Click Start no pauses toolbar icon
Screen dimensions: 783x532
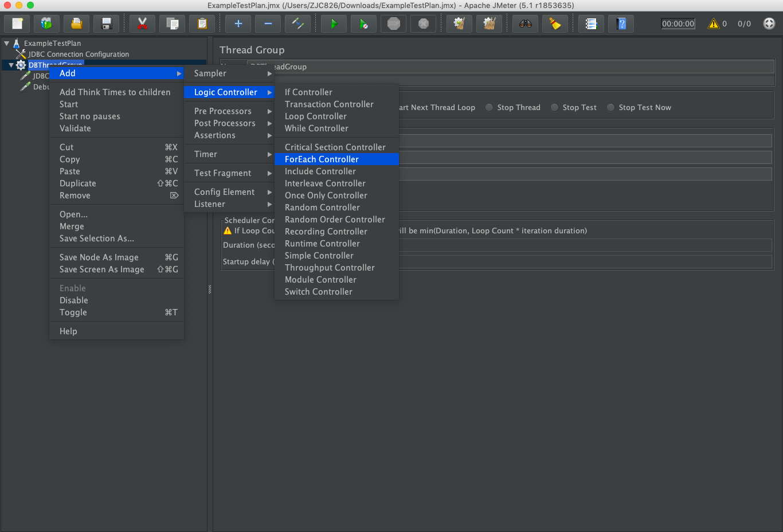[363, 24]
